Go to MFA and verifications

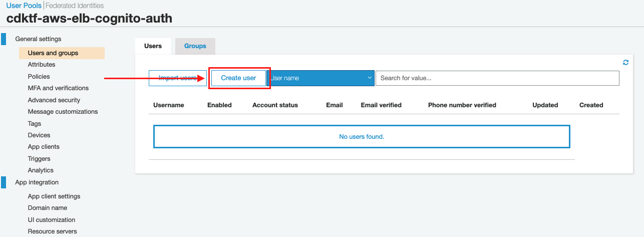(58, 88)
